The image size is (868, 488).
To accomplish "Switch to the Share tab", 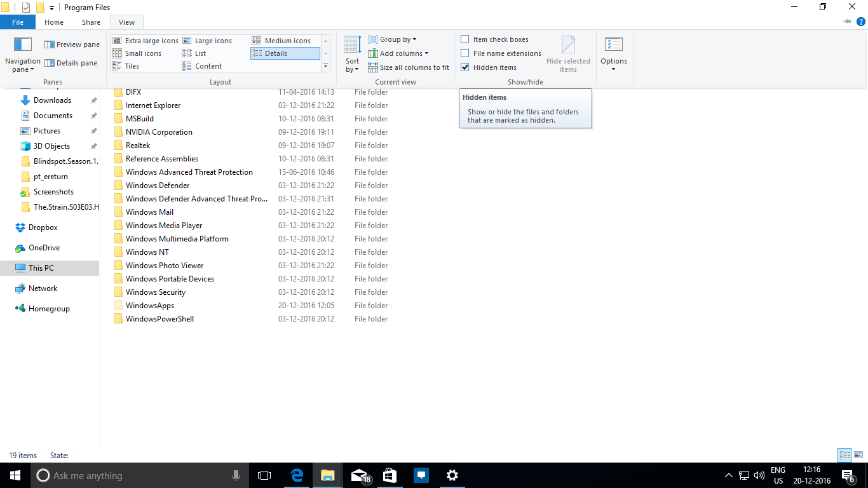I will point(91,22).
